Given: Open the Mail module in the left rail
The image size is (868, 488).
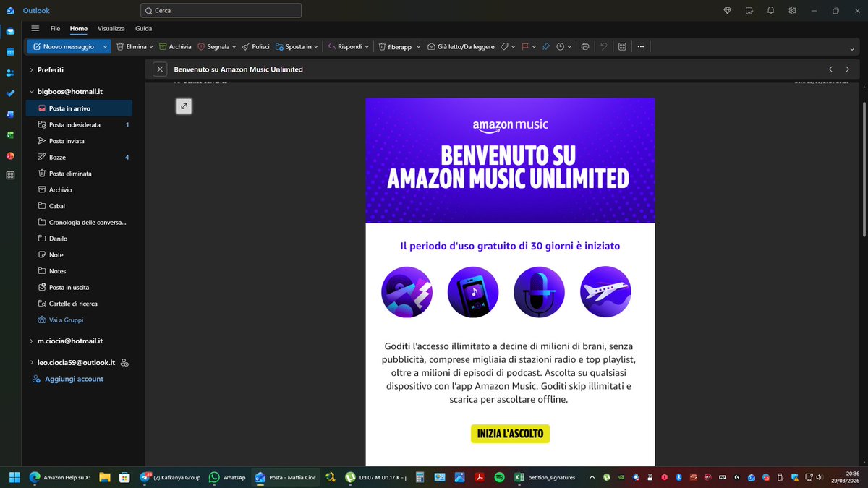Looking at the screenshot, I should coord(10,32).
